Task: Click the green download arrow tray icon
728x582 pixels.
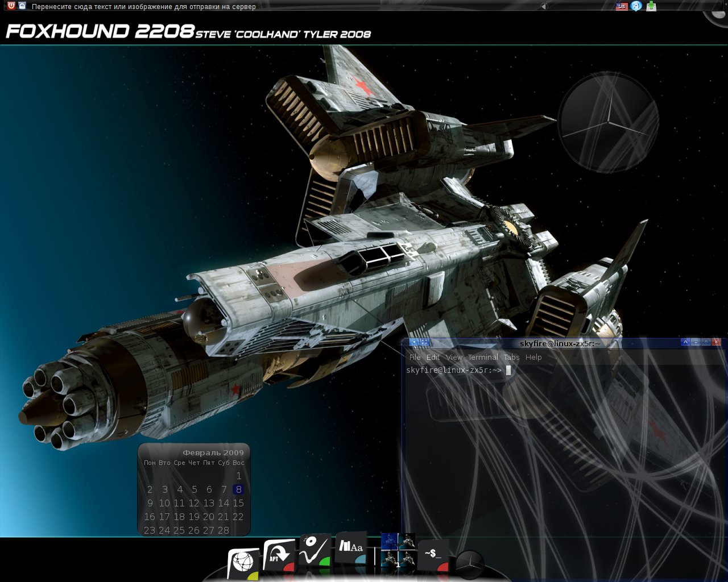Action: point(651,6)
